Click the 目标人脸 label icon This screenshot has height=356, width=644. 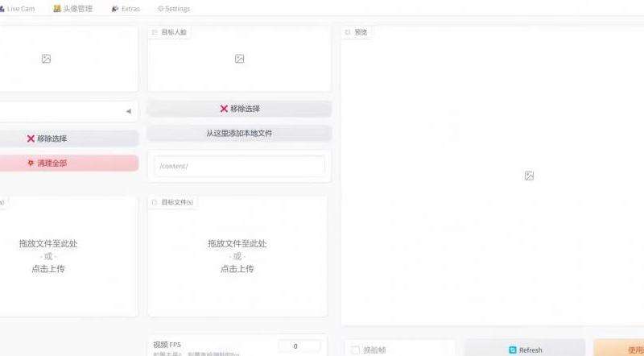point(155,32)
